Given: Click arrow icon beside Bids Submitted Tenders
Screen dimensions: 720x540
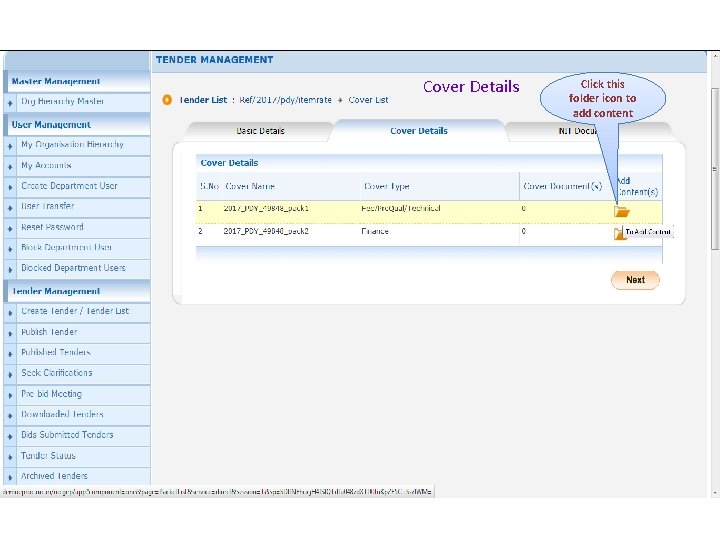Looking at the screenshot, I should pos(10,437).
